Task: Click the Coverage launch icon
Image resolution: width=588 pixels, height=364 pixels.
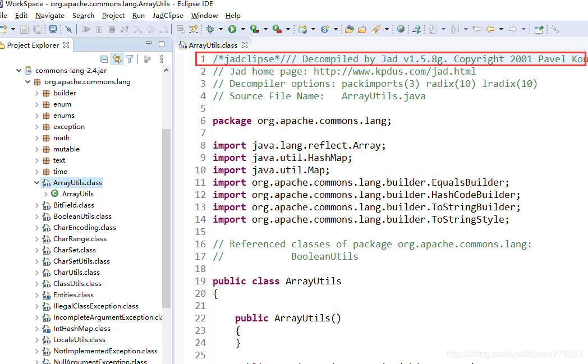Action: pyautogui.click(x=255, y=29)
